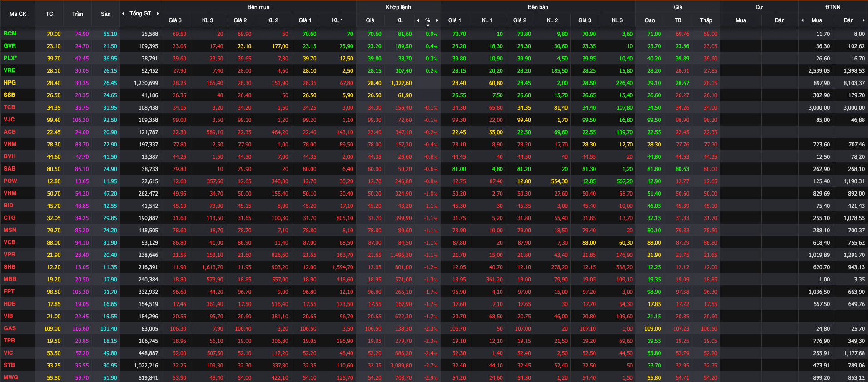Image resolution: width=868 pixels, height=382 pixels.
Task: Click STB matched volume 3,089,80
Action: pos(402,366)
